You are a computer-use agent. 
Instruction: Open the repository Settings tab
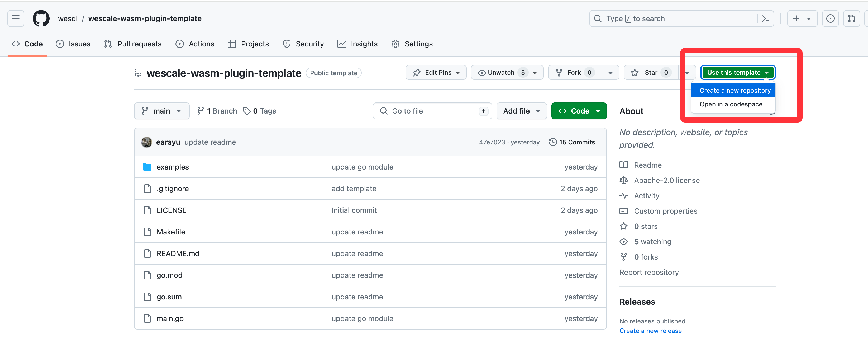(x=412, y=44)
